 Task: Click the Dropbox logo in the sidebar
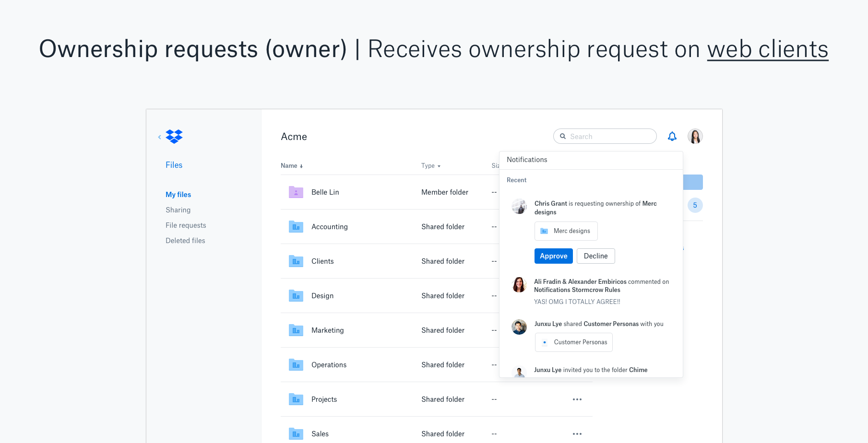point(174,137)
